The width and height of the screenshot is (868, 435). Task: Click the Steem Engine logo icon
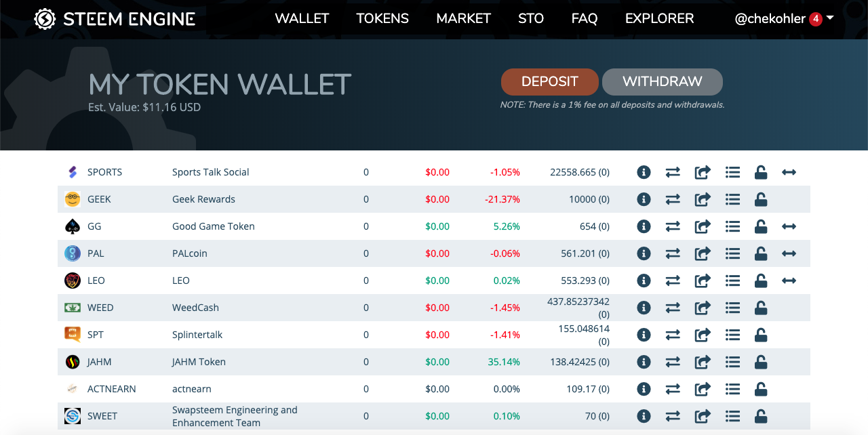click(45, 19)
